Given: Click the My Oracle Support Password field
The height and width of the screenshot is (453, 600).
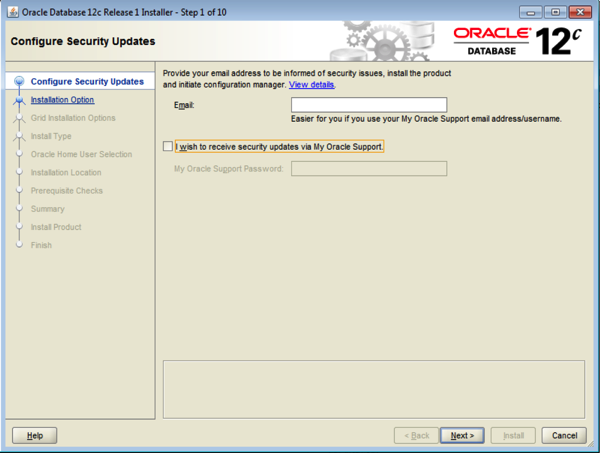Looking at the screenshot, I should [x=369, y=169].
